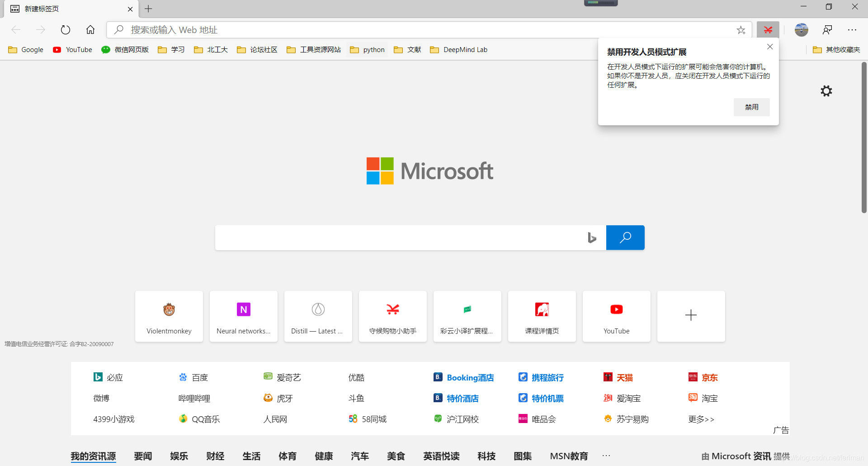Open the 天猫 link
The height and width of the screenshot is (466, 868).
click(618, 377)
